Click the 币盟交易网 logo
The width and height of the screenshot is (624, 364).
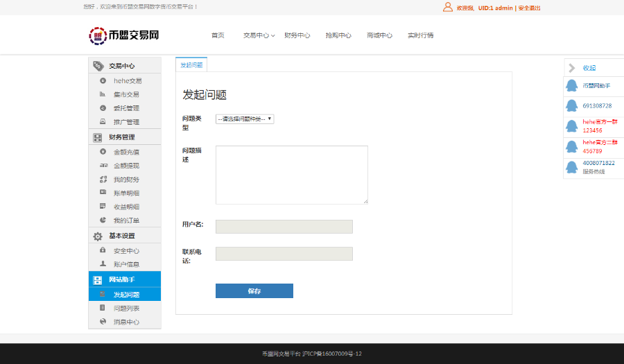click(124, 35)
